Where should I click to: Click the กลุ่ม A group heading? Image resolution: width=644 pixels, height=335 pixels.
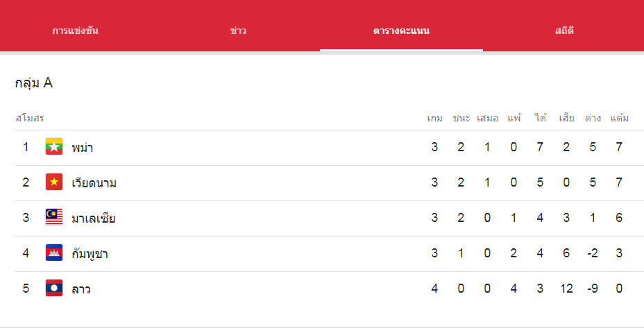pyautogui.click(x=34, y=83)
